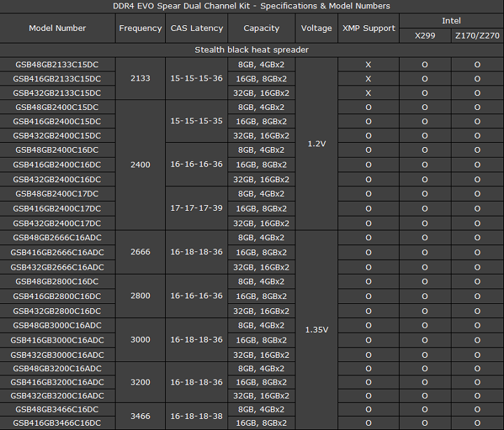Select model GSB48GB3000C16ADC
The width and height of the screenshot is (504, 430).
57,326
